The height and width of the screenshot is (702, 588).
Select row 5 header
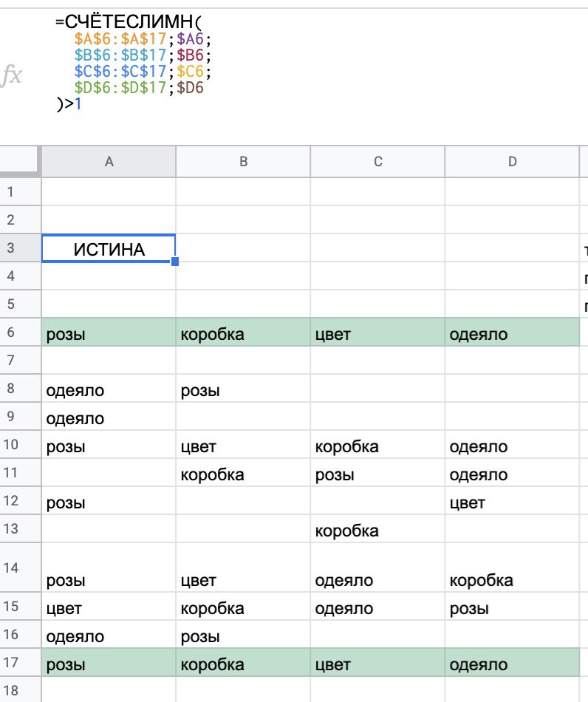tap(20, 304)
